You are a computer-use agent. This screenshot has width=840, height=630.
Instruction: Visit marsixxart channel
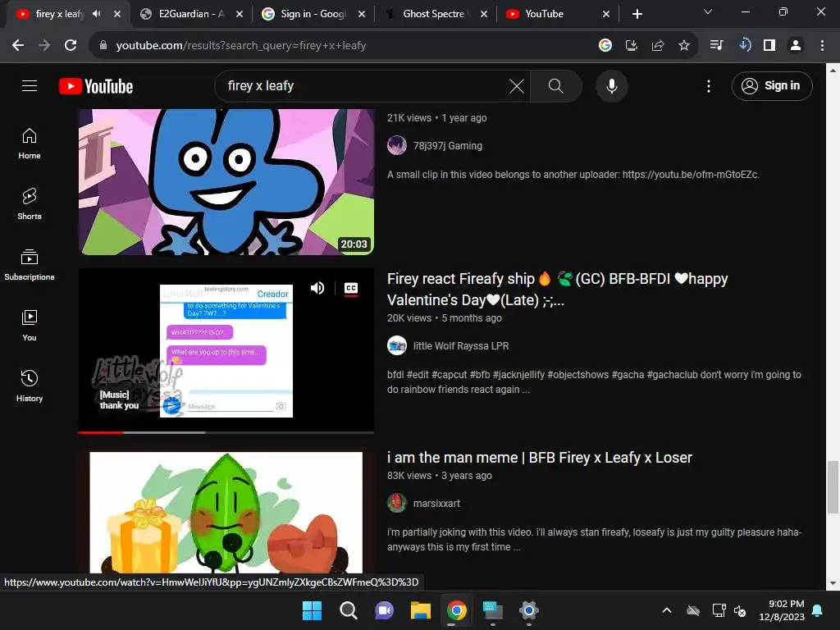pyautogui.click(x=436, y=504)
